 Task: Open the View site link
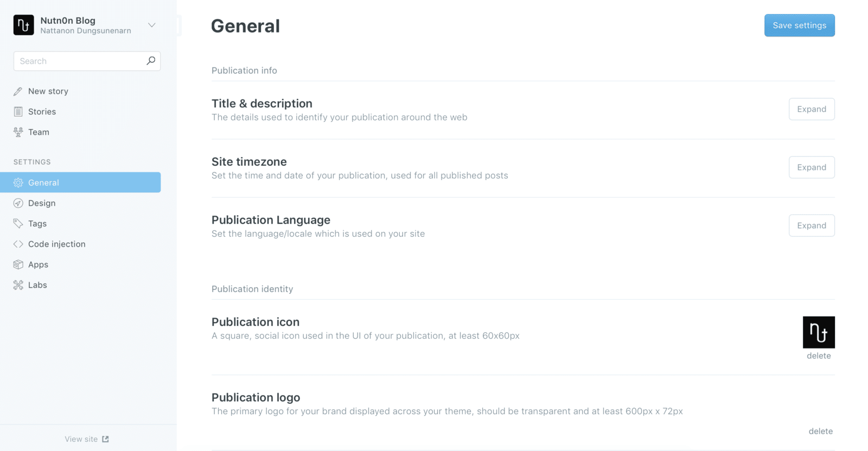(87, 439)
